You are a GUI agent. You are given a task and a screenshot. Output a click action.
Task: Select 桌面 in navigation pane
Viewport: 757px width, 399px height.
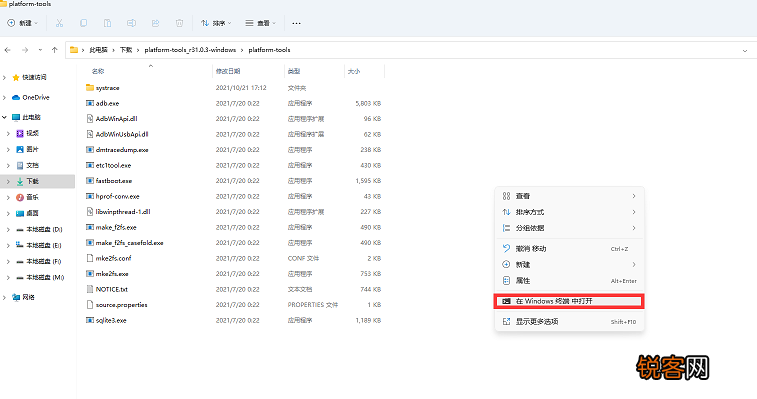coord(28,213)
